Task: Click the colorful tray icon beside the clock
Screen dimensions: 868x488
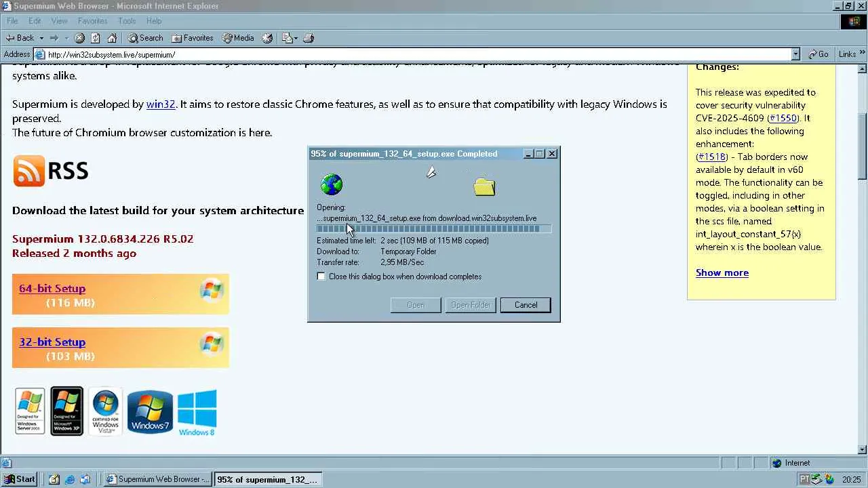Action: pos(829,479)
